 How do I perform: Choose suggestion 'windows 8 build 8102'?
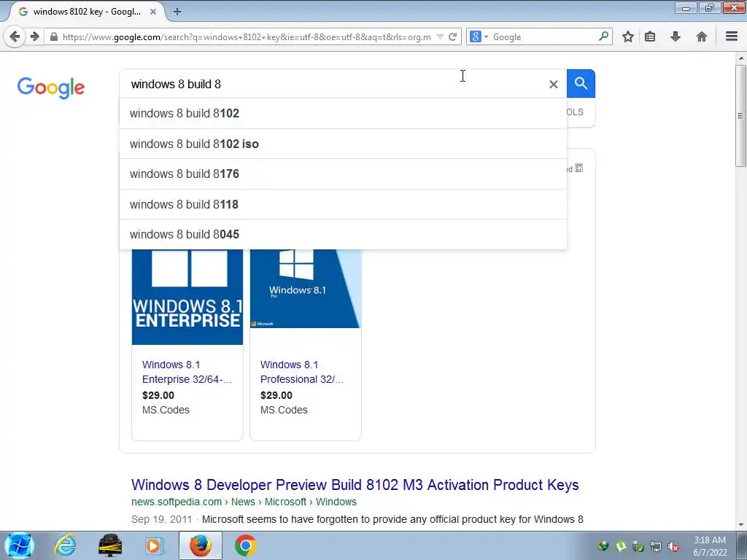point(343,113)
